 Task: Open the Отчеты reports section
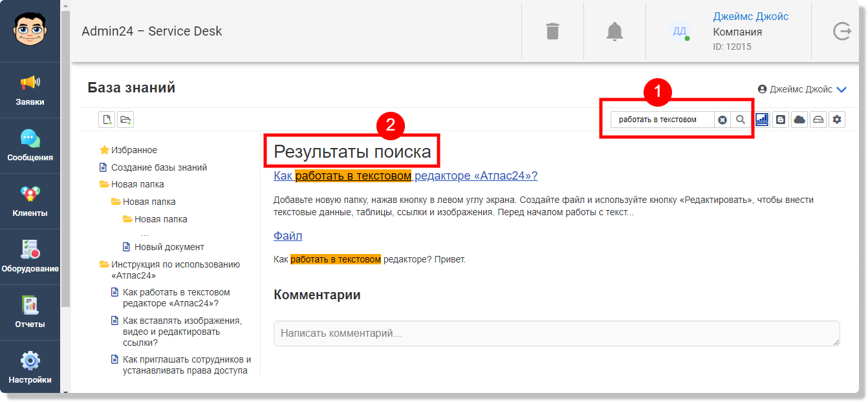(30, 313)
